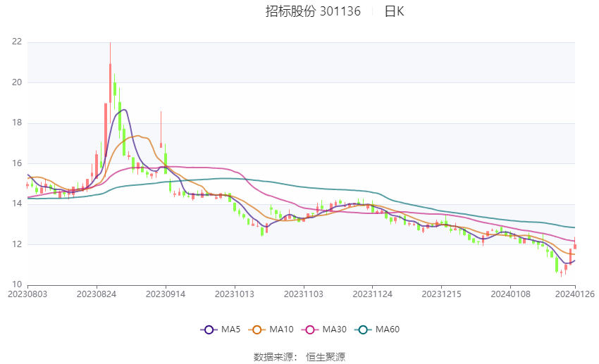Click the 20230914 date axis label
This screenshot has height=364, width=599.
coord(166,294)
